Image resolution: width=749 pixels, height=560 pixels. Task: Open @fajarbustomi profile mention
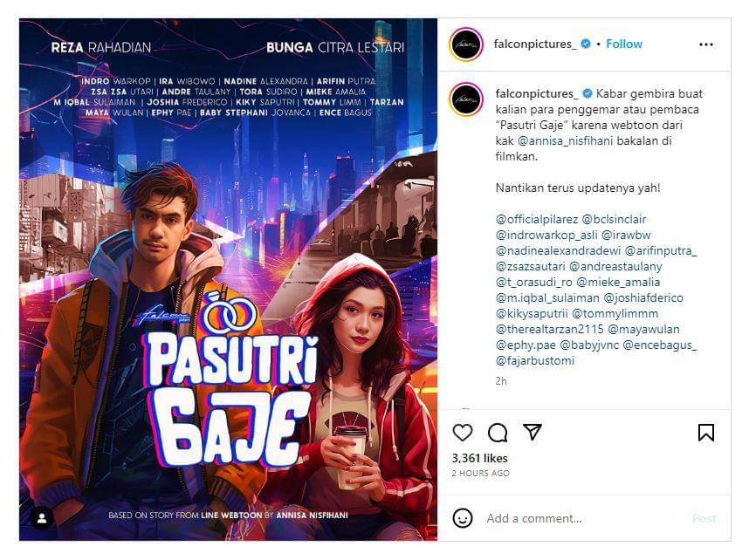point(534,360)
